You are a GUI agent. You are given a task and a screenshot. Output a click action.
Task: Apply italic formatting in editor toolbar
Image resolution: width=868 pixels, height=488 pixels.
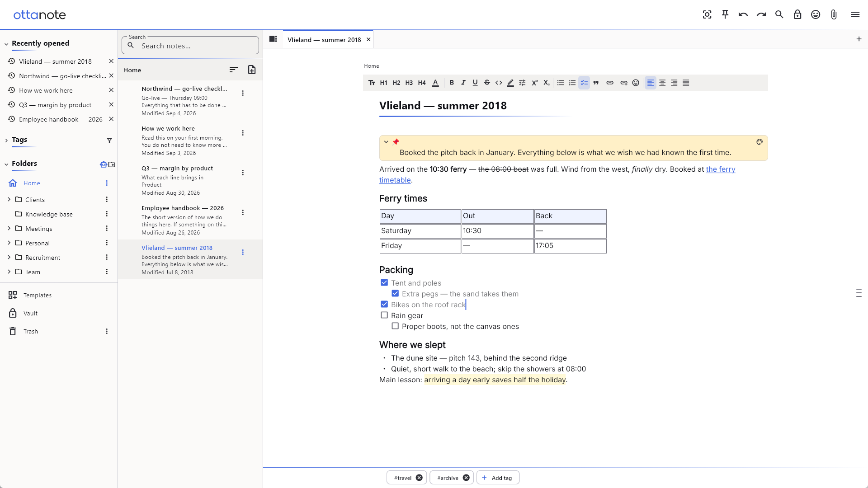pyautogui.click(x=463, y=83)
